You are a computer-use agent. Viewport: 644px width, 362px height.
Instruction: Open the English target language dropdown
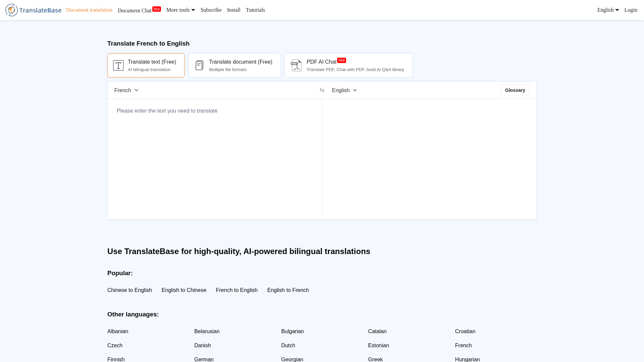pos(344,90)
